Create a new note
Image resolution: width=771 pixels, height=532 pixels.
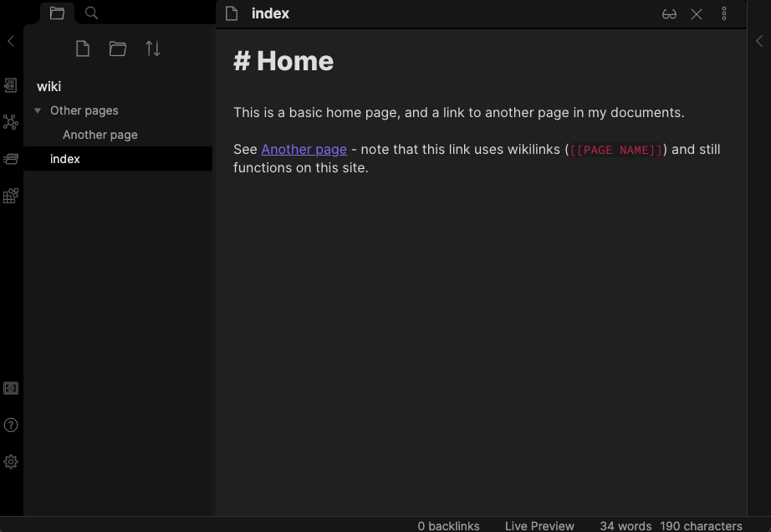click(83, 49)
